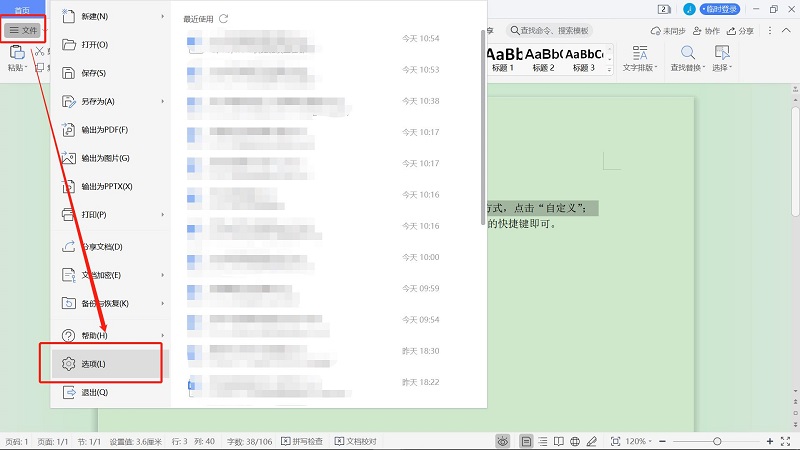Click the 临时登录 login button
This screenshot has height=450, width=800.
[720, 9]
